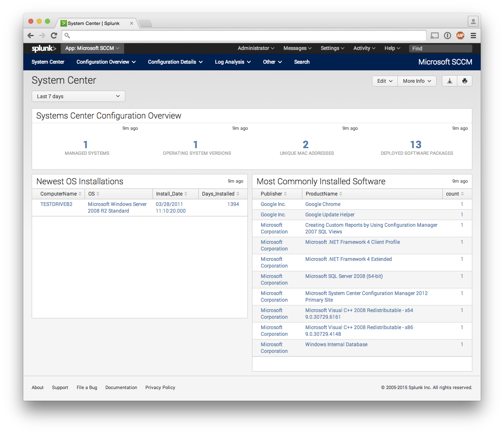The height and width of the screenshot is (434, 504).
Task: Click Microsoft SQL Server 2008 (64-bit)
Action: pos(344,276)
